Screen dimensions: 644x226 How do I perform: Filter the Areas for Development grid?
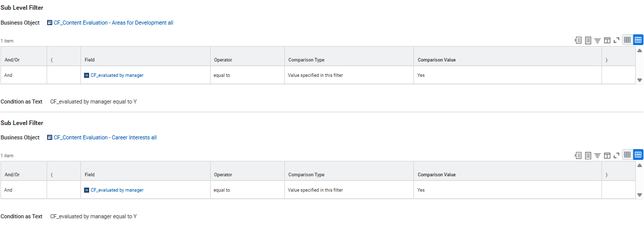[x=597, y=40]
